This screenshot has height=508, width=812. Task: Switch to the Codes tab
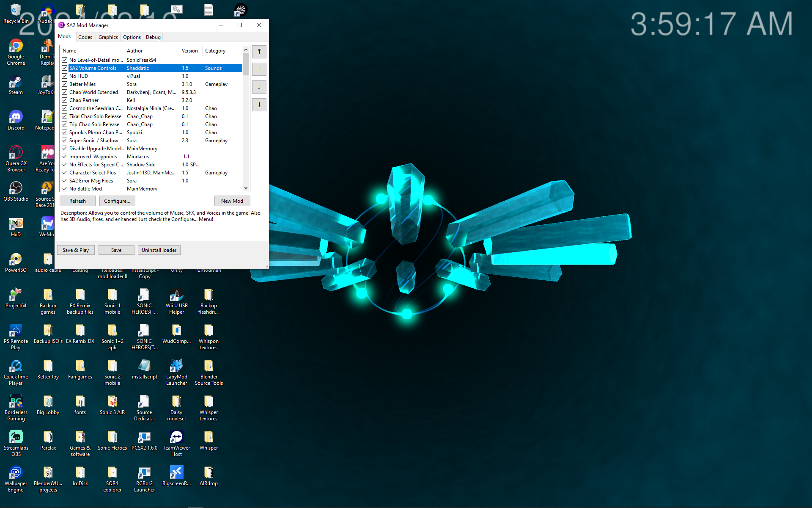pos(85,37)
